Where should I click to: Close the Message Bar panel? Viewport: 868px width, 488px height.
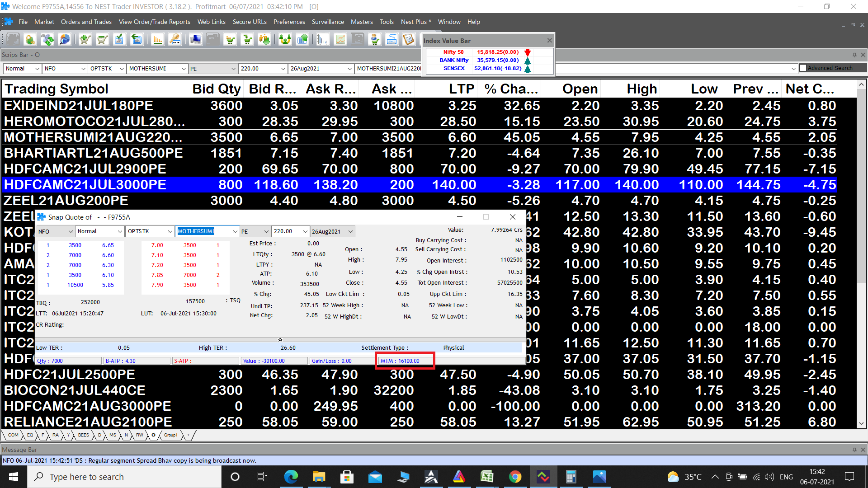(863, 450)
